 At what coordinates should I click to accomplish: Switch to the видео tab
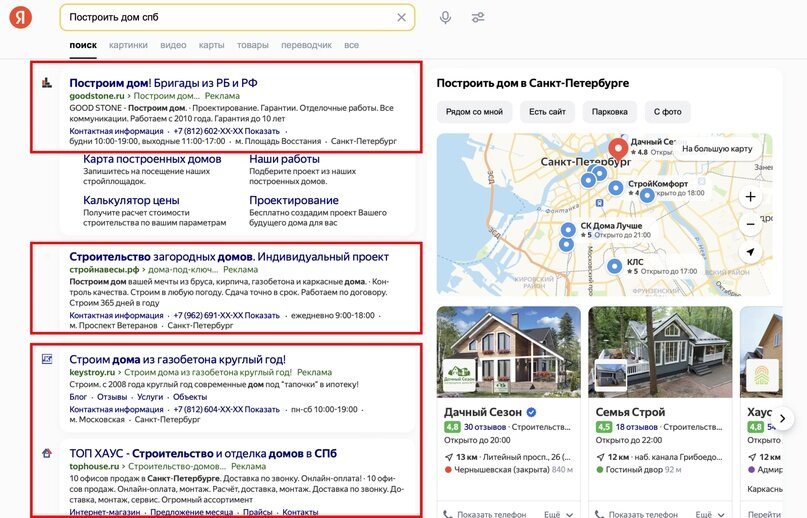(x=173, y=45)
